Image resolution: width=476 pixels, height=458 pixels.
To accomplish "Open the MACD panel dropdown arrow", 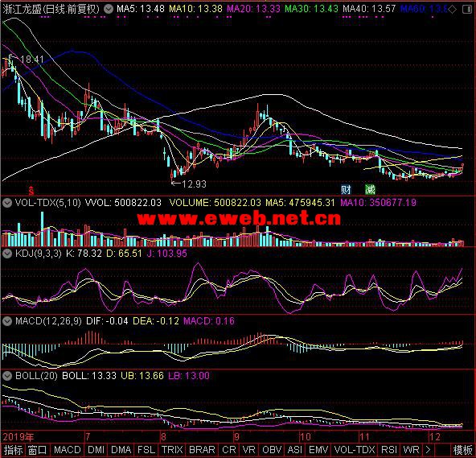I will [7, 321].
